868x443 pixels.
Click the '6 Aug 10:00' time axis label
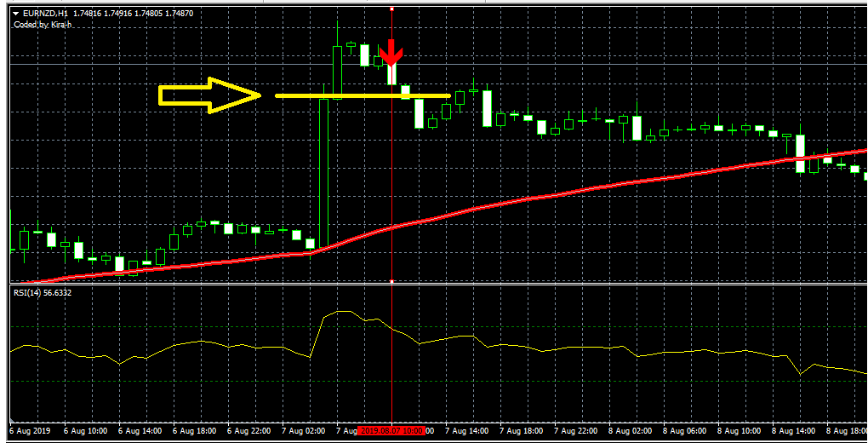pos(87,431)
